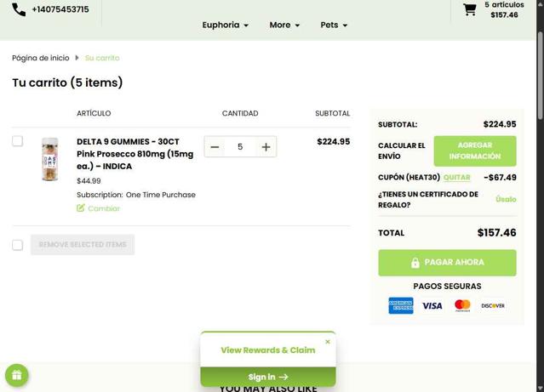Click the phone number +14075453715
The height and width of the screenshot is (392, 544).
(60, 9)
